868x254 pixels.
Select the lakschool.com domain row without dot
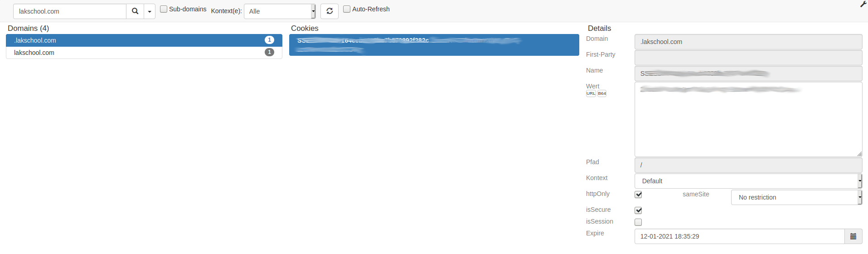[144, 53]
